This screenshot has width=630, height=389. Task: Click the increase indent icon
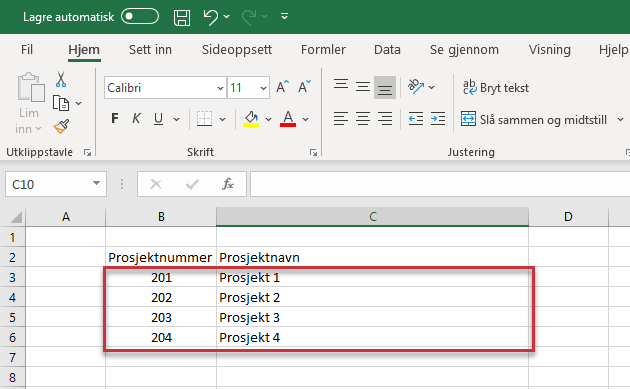(438, 119)
